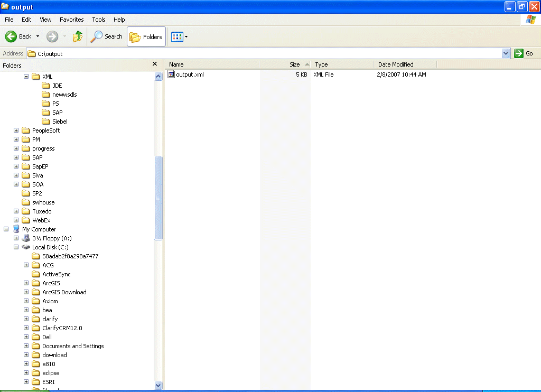Open the address bar dropdown list
Screen dimensions: 541x392
[506, 53]
